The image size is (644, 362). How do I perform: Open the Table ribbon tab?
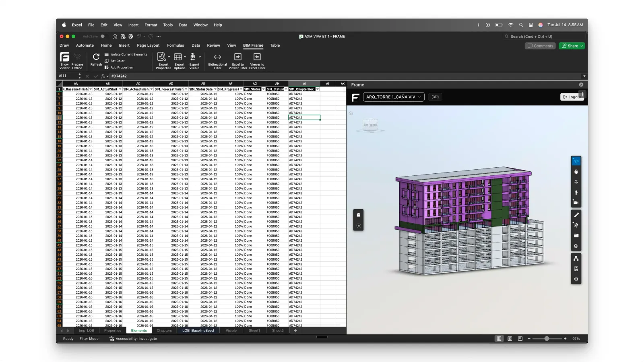[275, 45]
